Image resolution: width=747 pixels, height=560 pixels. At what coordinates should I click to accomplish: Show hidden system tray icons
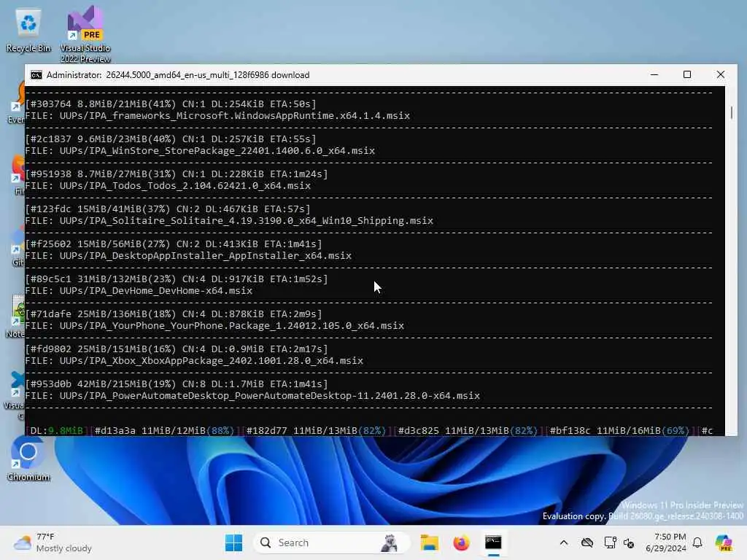[x=564, y=542]
